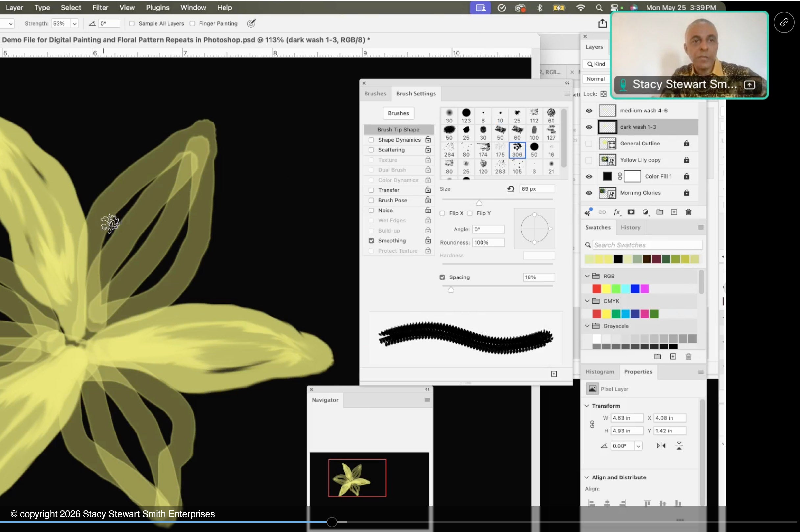Collapse the Brush Settings panel with double arrows
800x532 pixels.
point(567,83)
